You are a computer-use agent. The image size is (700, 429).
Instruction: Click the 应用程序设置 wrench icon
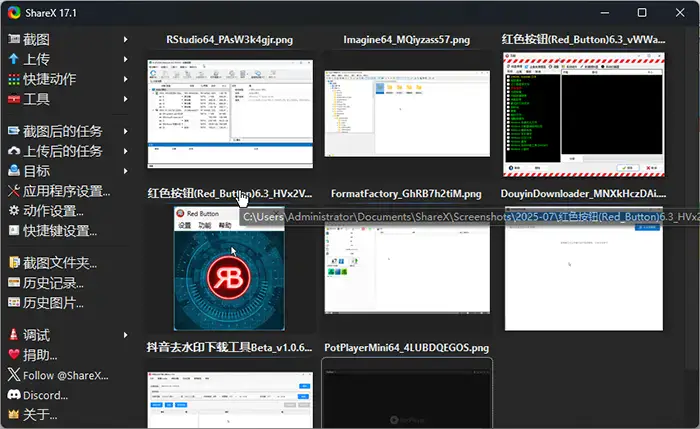click(x=14, y=191)
